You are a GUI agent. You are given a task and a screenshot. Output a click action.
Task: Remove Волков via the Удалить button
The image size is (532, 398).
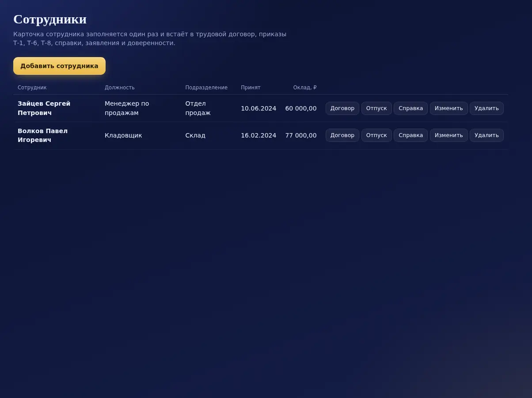click(486, 135)
